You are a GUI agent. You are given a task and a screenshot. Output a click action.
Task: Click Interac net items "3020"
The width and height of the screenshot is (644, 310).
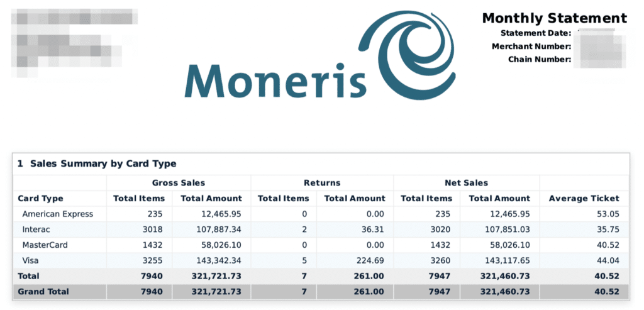tap(440, 230)
